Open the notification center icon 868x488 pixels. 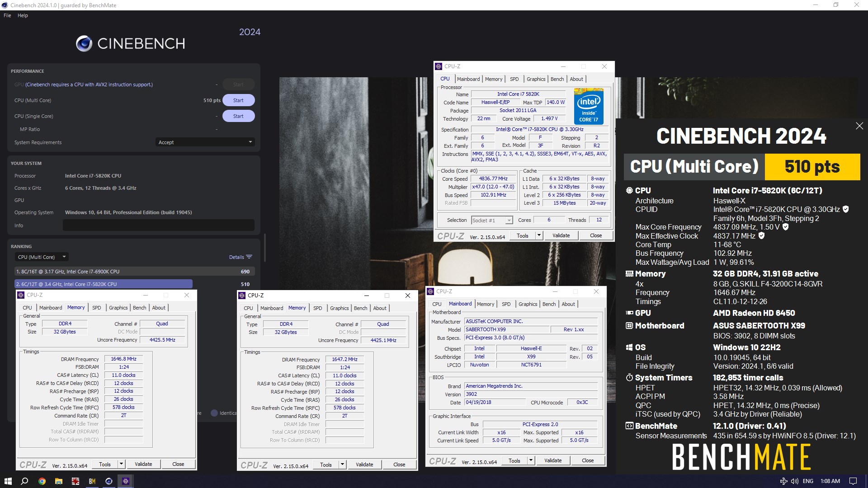click(x=853, y=481)
